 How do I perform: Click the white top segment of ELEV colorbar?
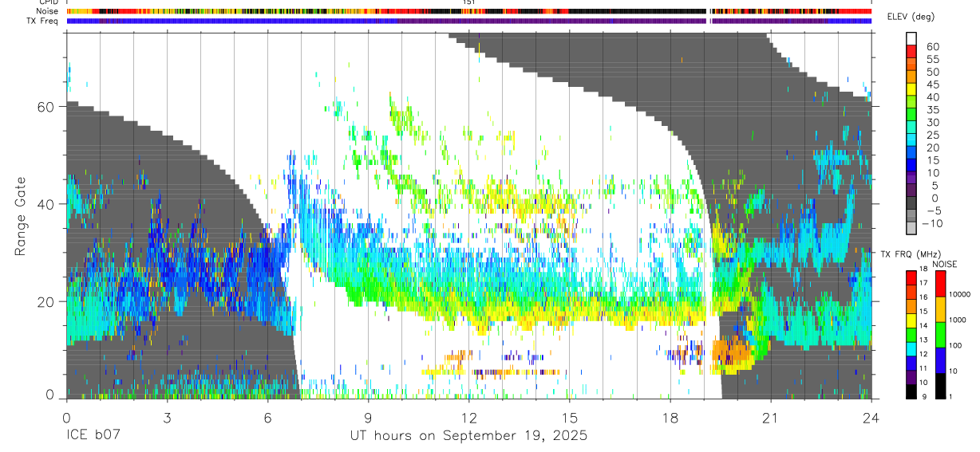tap(911, 38)
